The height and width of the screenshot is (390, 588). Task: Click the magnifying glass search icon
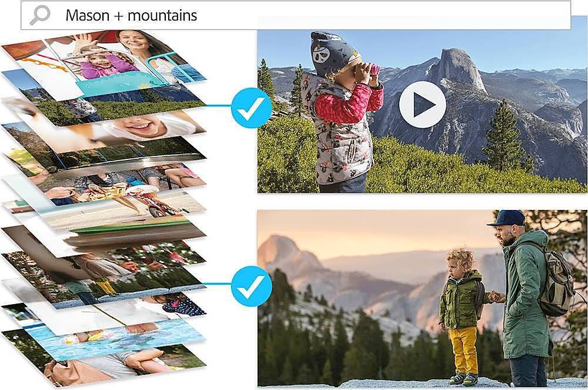click(x=40, y=15)
